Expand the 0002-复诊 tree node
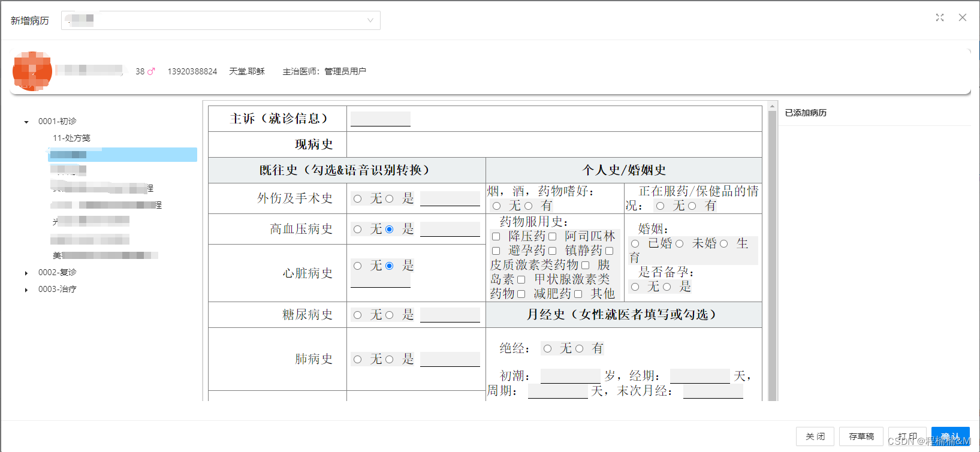The image size is (980, 452). coord(26,273)
